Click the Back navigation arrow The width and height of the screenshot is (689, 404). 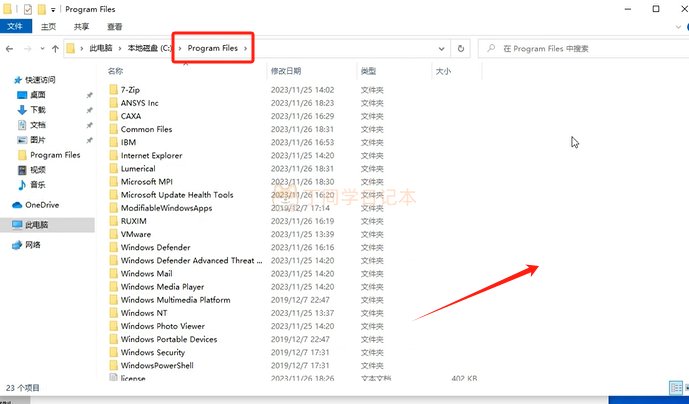pyautogui.click(x=10, y=48)
